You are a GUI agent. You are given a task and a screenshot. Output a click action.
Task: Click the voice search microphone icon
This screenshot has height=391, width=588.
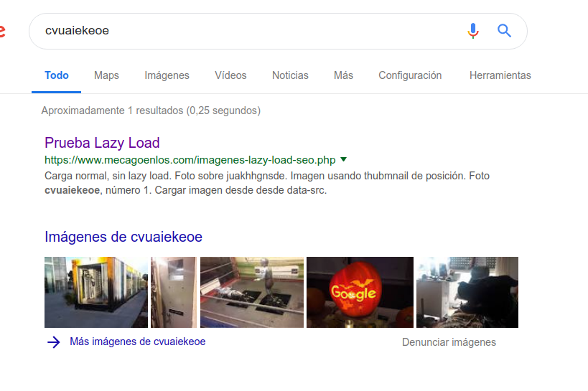click(473, 31)
